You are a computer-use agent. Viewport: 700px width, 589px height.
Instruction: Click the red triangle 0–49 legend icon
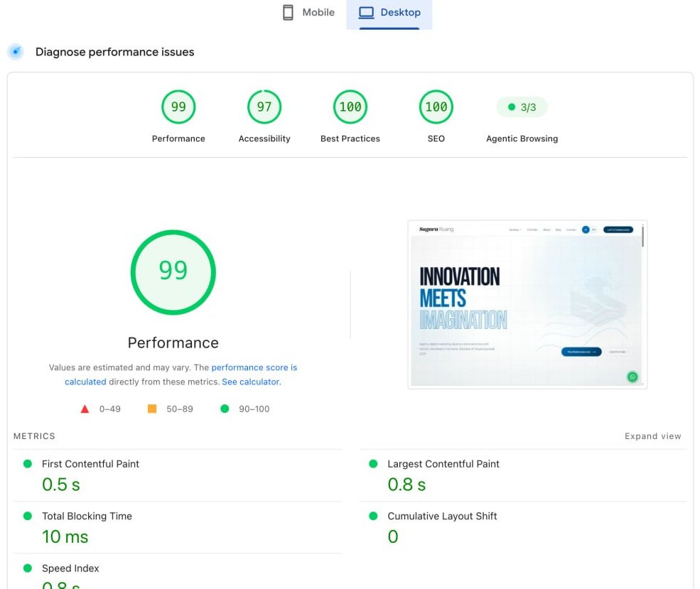pos(85,409)
